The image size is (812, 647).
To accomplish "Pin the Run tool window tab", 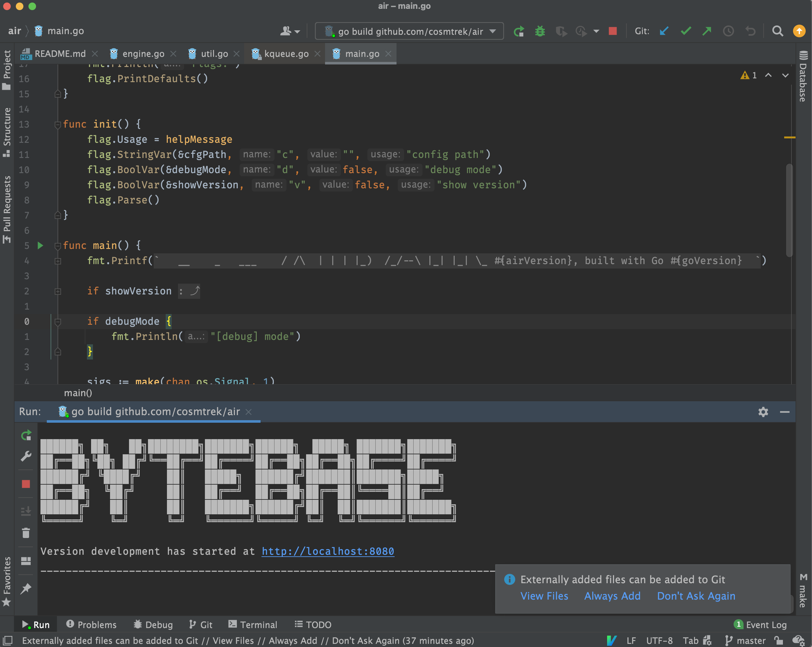I will click(26, 588).
